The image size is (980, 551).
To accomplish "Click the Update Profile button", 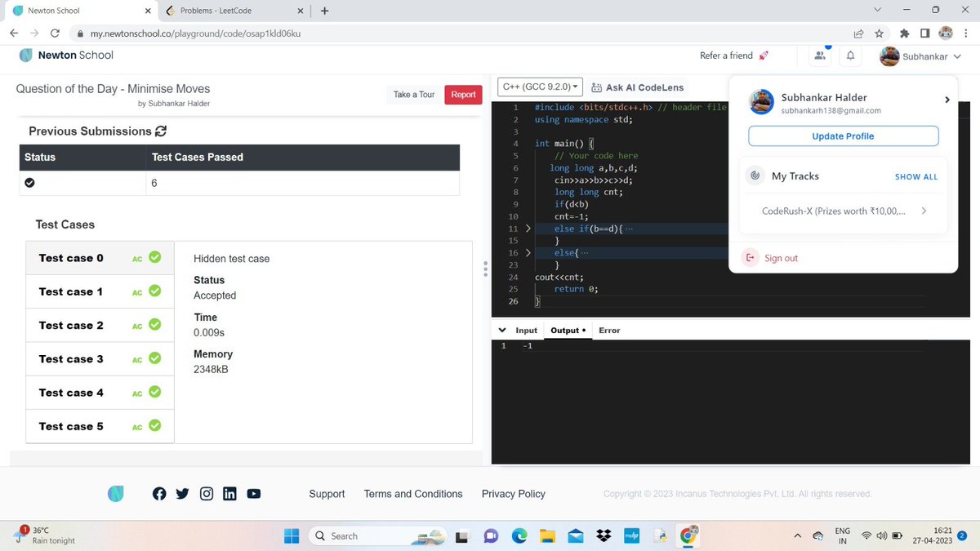I will pos(843,136).
